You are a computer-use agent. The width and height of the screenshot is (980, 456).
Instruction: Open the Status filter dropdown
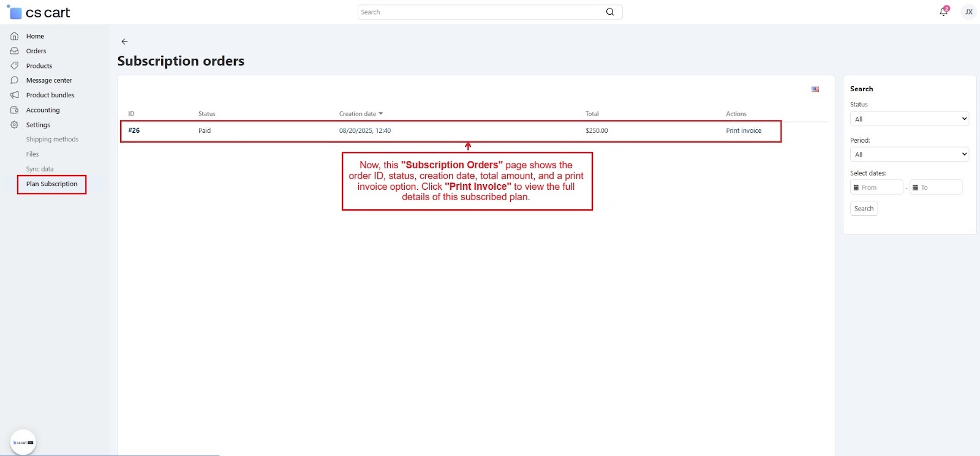[909, 119]
